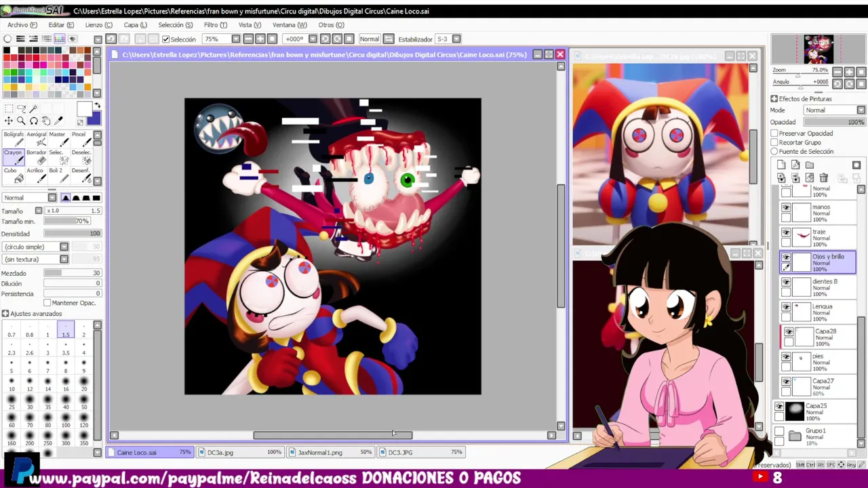Screen dimensions: 868x488
Task: Open the Archivo menu
Action: (22, 25)
